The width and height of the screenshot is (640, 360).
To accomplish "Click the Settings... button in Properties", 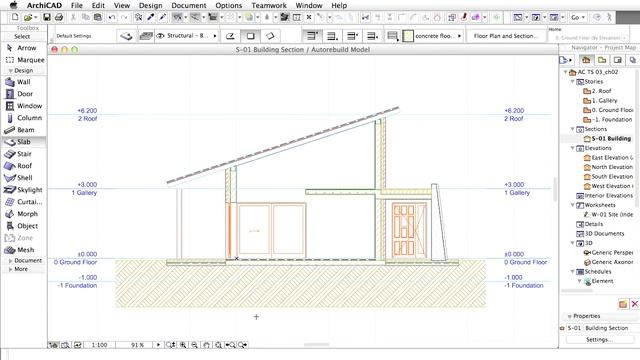I will pyautogui.click(x=599, y=340).
